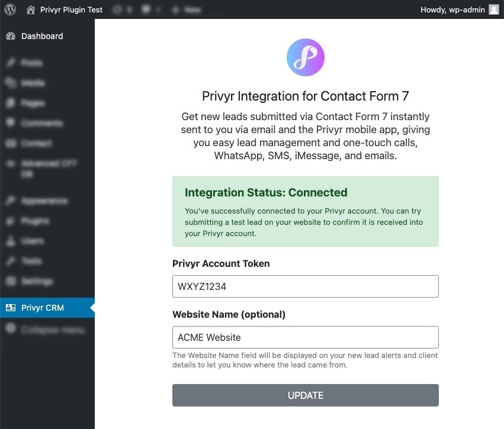The height and width of the screenshot is (429, 504).
Task: Click the Collapse menu circle icon
Action: pyautogui.click(x=11, y=328)
